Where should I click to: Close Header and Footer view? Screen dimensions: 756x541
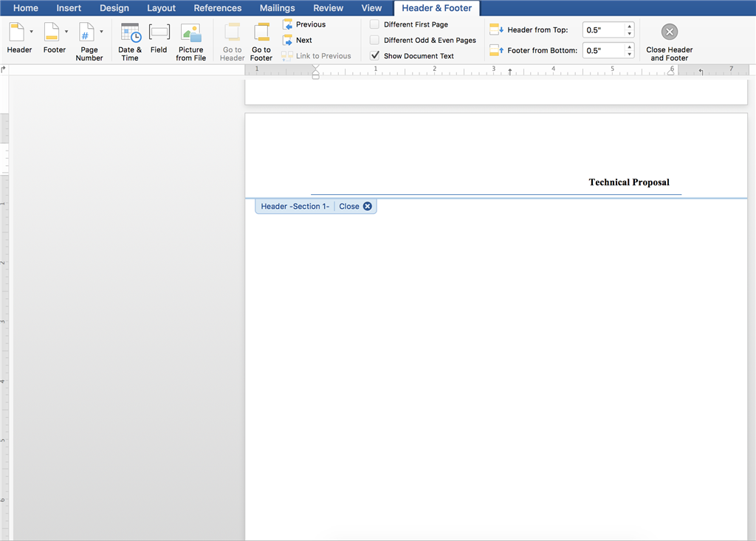pos(669,42)
